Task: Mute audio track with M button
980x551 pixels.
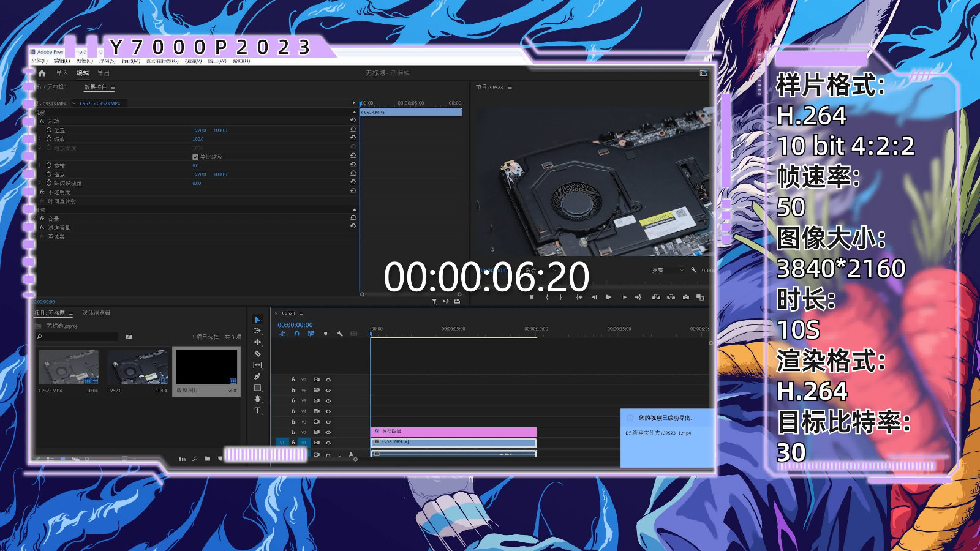Action: pyautogui.click(x=328, y=455)
